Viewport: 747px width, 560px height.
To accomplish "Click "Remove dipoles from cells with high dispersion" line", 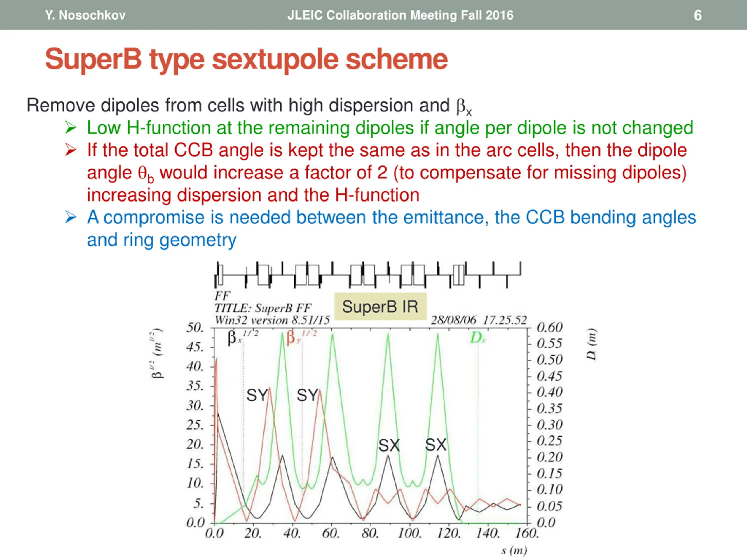I will (x=249, y=105).
